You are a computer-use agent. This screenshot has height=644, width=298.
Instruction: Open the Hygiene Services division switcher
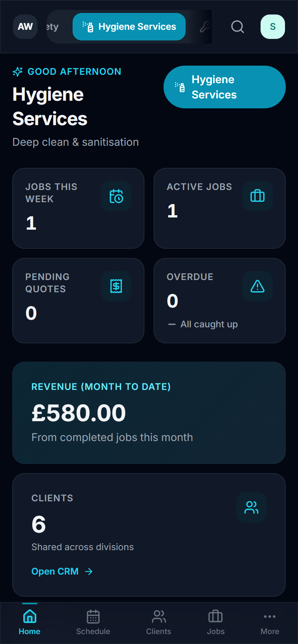tap(224, 87)
